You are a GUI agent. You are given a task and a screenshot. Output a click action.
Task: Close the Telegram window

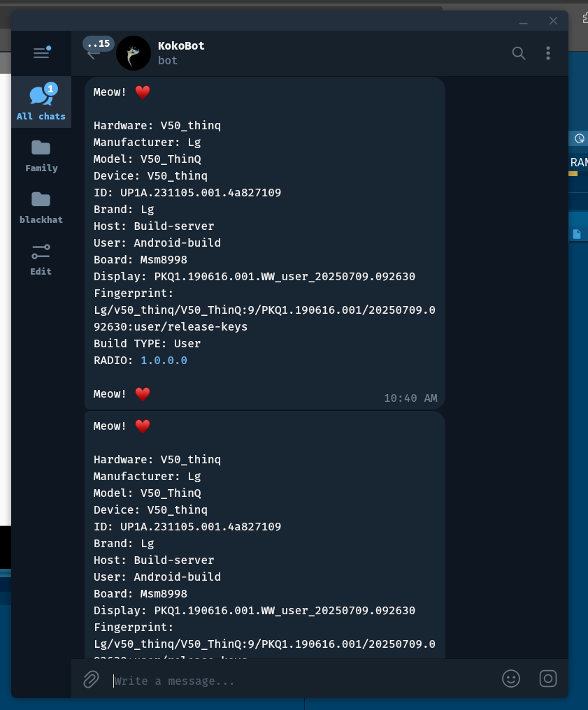tap(553, 21)
